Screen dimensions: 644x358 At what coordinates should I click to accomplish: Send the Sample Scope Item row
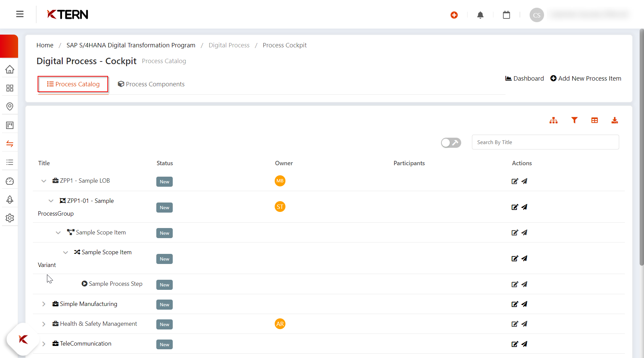click(x=524, y=233)
